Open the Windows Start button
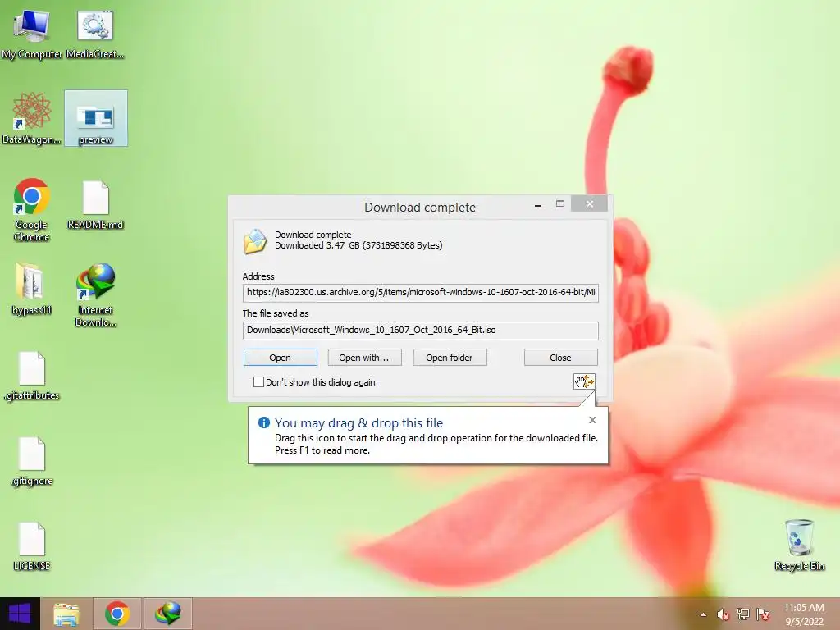Image resolution: width=840 pixels, height=630 pixels. 20,614
